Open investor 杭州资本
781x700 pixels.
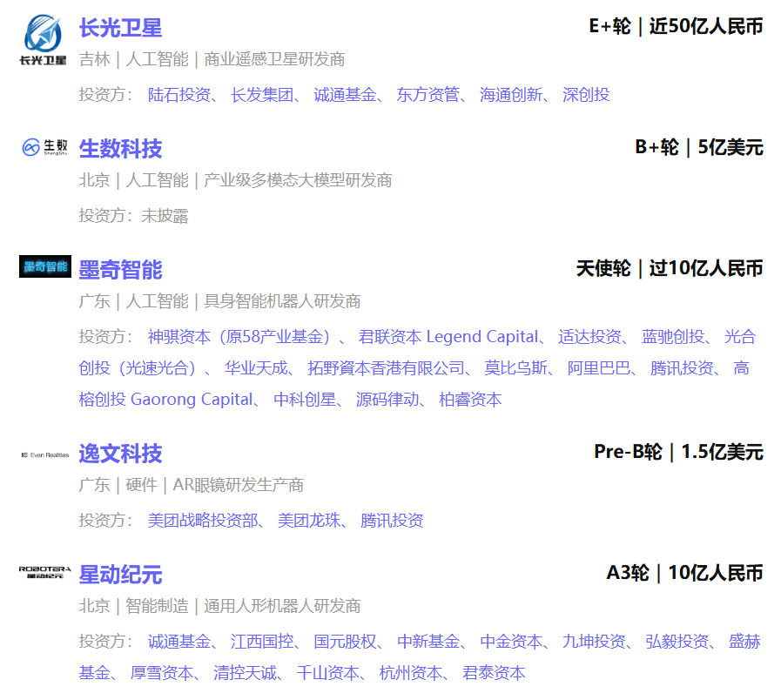410,673
